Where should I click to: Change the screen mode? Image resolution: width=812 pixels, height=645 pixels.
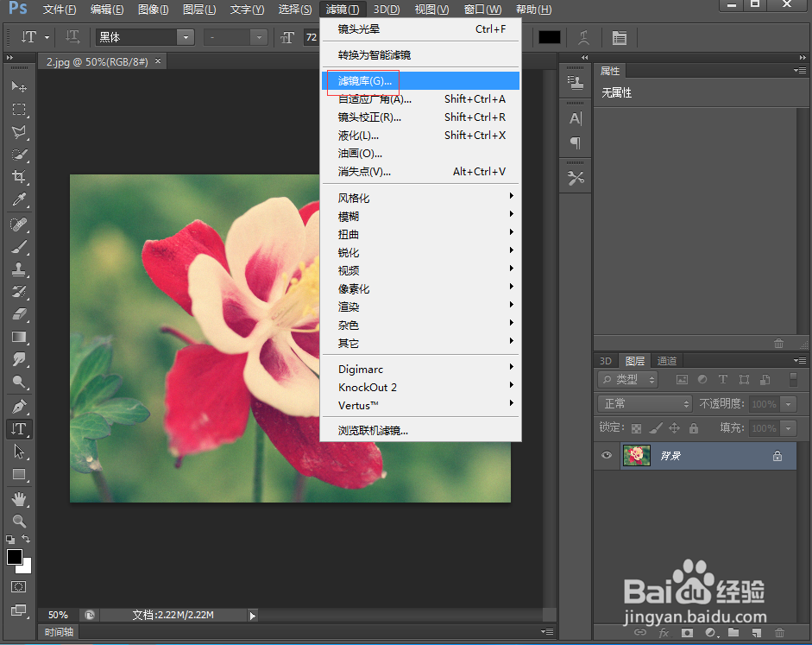pyautogui.click(x=19, y=610)
